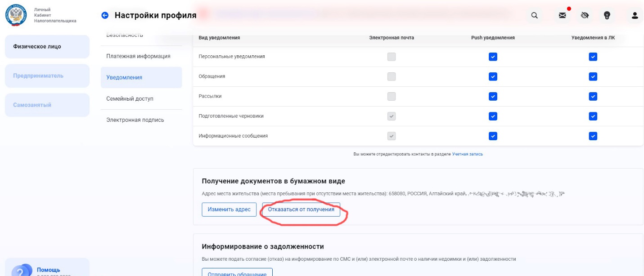Toggle Push checkbox for Информационные сообщения
The image size is (644, 276).
pyautogui.click(x=493, y=136)
